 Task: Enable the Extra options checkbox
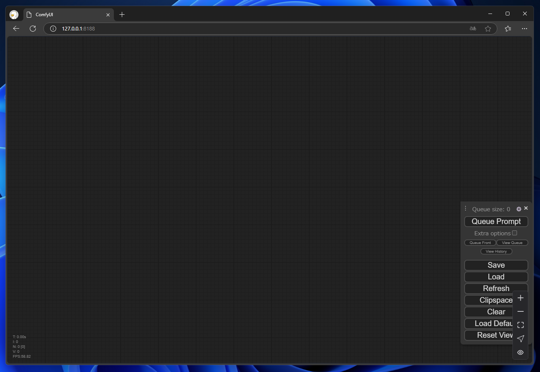click(515, 233)
